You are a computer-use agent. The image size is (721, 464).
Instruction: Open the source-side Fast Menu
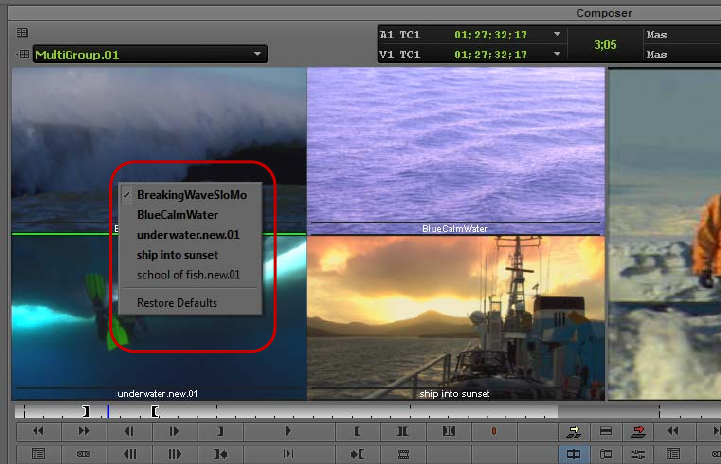click(x=39, y=454)
